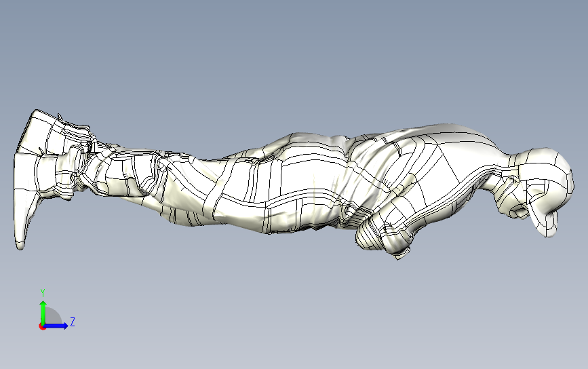Screen dimensions: 588x369
Task: Click the blue Z axis arrow
Action: (56, 326)
